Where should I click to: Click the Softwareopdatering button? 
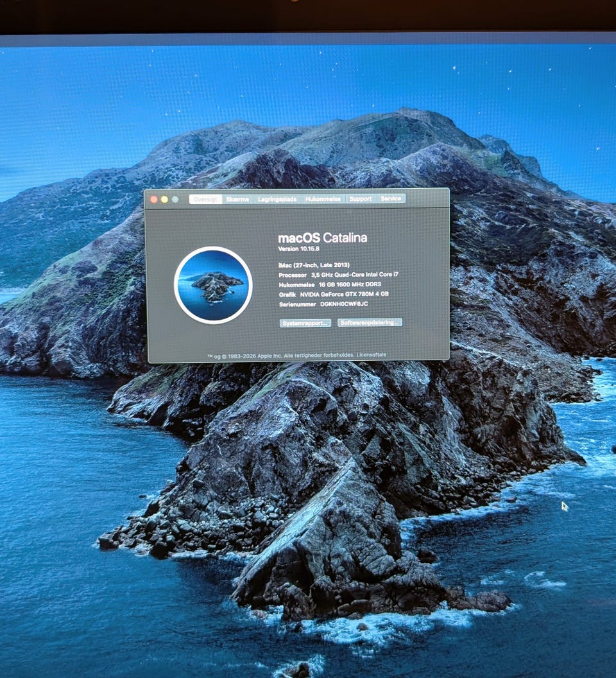pyautogui.click(x=370, y=322)
